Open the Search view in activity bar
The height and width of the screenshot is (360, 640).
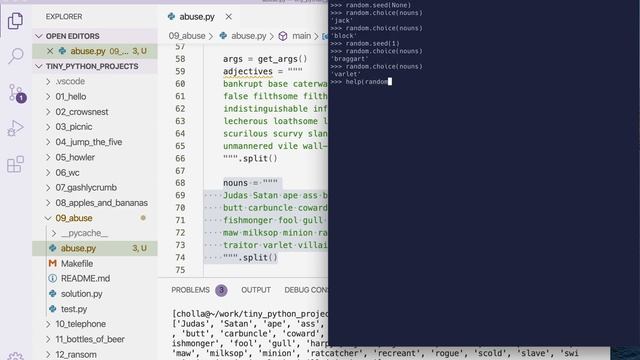coord(16,56)
